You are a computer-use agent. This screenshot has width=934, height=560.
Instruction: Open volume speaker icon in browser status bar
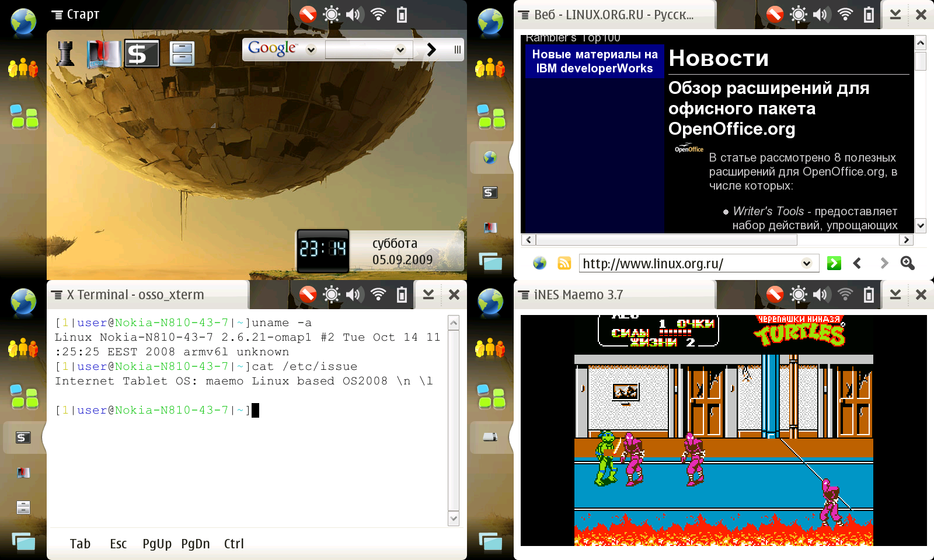point(821,14)
